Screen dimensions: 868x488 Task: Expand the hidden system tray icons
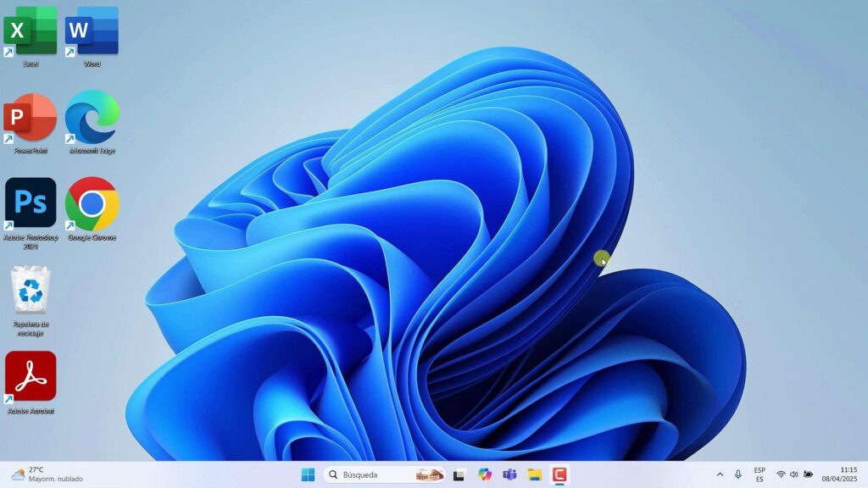point(720,474)
